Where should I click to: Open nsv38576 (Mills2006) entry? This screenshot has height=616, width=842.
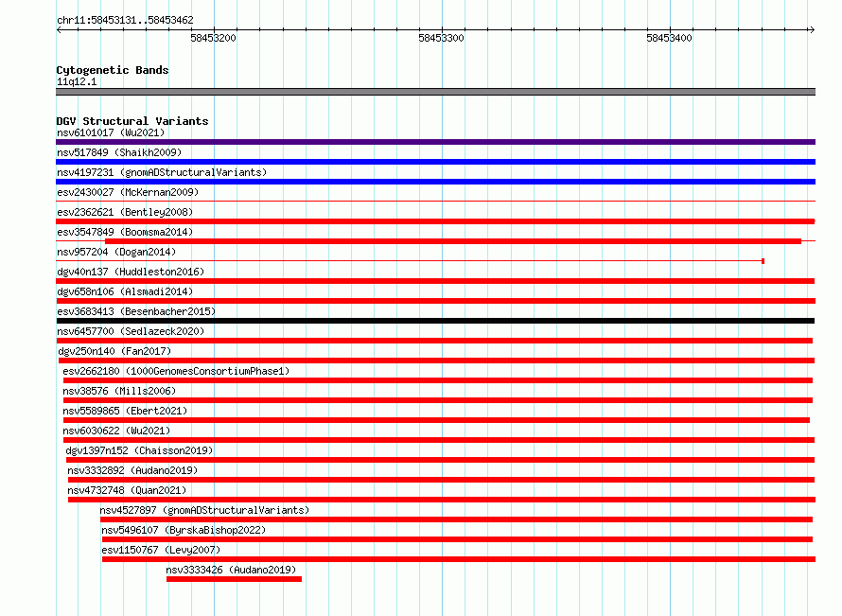[119, 391]
